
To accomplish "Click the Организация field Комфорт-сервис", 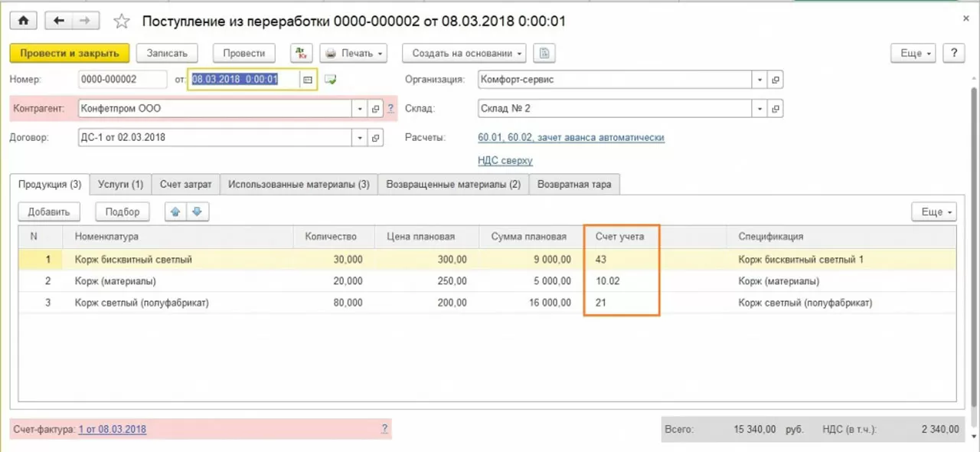I will (x=616, y=80).
